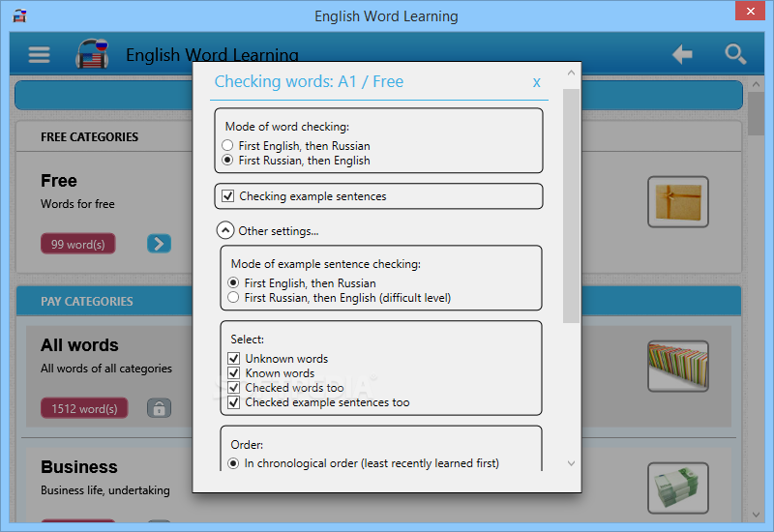This screenshot has height=532, width=774.
Task: Click the lock icon beside 1512 word(s)
Action: click(159, 408)
